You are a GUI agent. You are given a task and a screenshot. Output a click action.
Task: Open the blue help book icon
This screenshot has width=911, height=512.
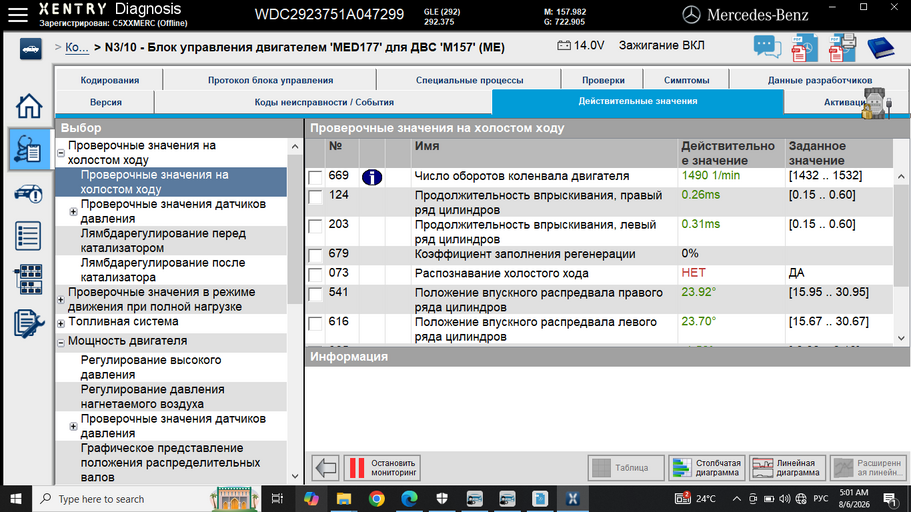pyautogui.click(x=880, y=48)
